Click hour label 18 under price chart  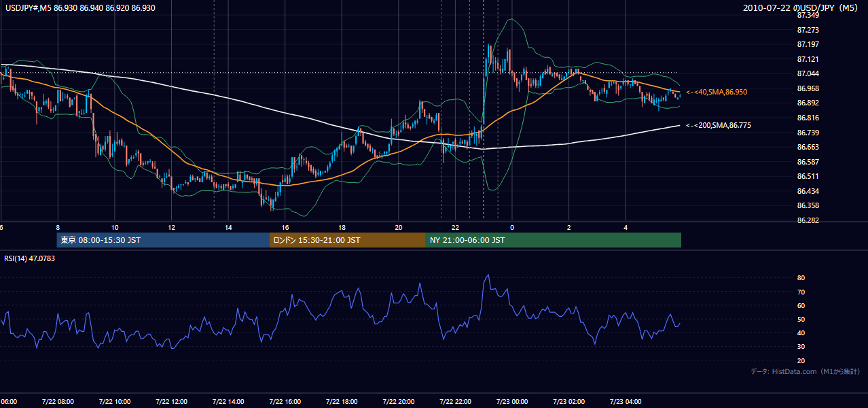342,227
